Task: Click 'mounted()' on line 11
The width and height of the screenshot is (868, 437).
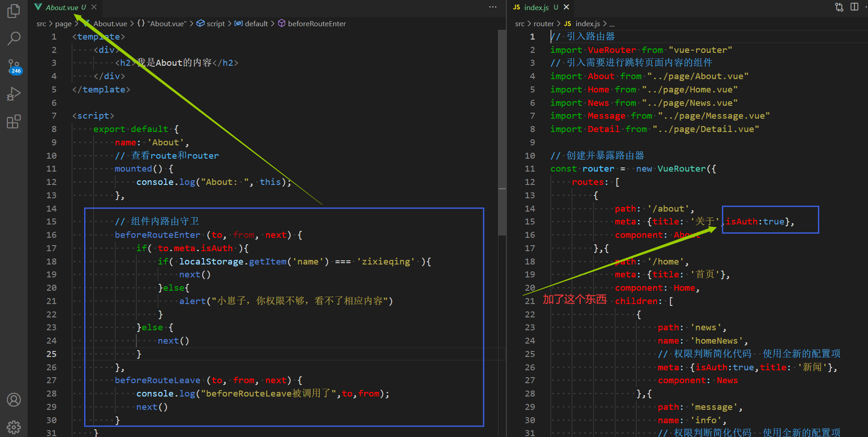Action: click(139, 169)
